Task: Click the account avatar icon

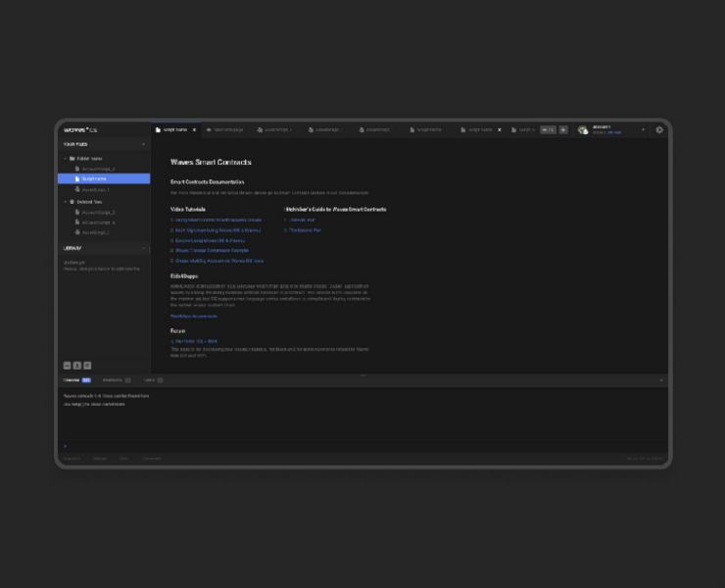Action: coord(583,129)
